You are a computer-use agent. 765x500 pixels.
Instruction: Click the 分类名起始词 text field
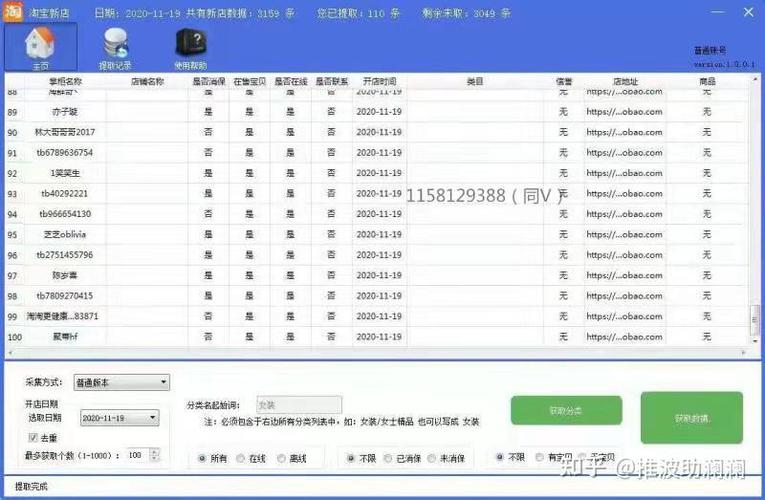299,405
